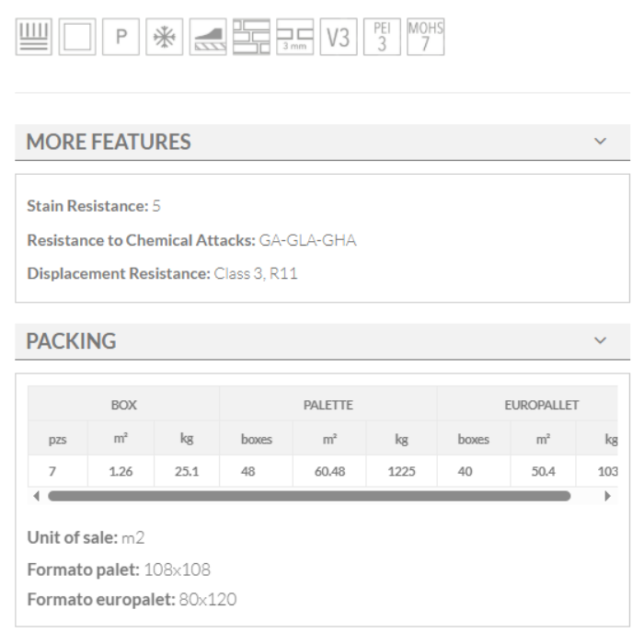Click the Packing heading
Screen dimensions: 644x644
[x=71, y=341]
